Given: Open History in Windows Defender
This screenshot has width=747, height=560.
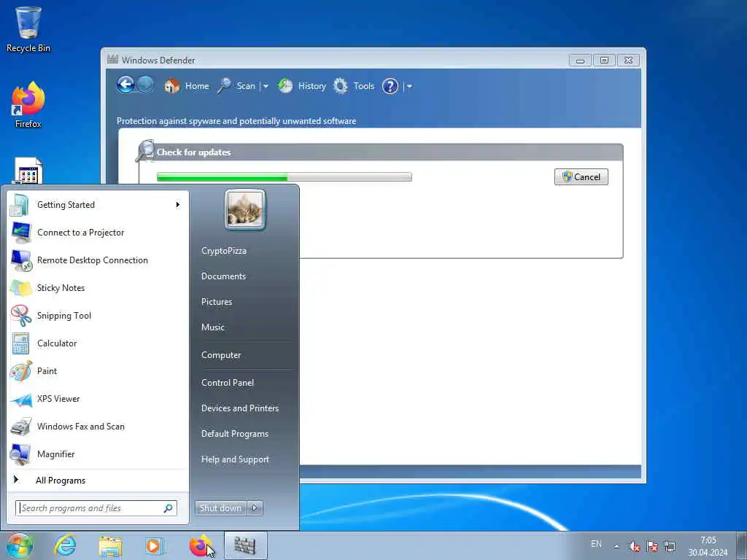Looking at the screenshot, I should coord(301,86).
